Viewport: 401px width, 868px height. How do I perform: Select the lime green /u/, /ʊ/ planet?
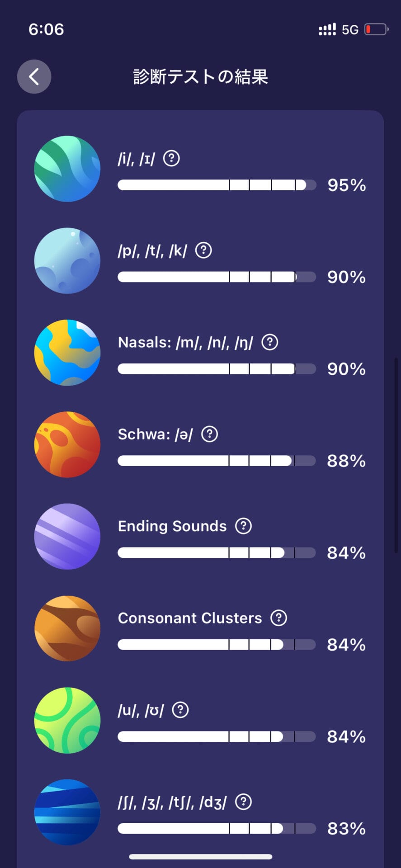(x=67, y=720)
